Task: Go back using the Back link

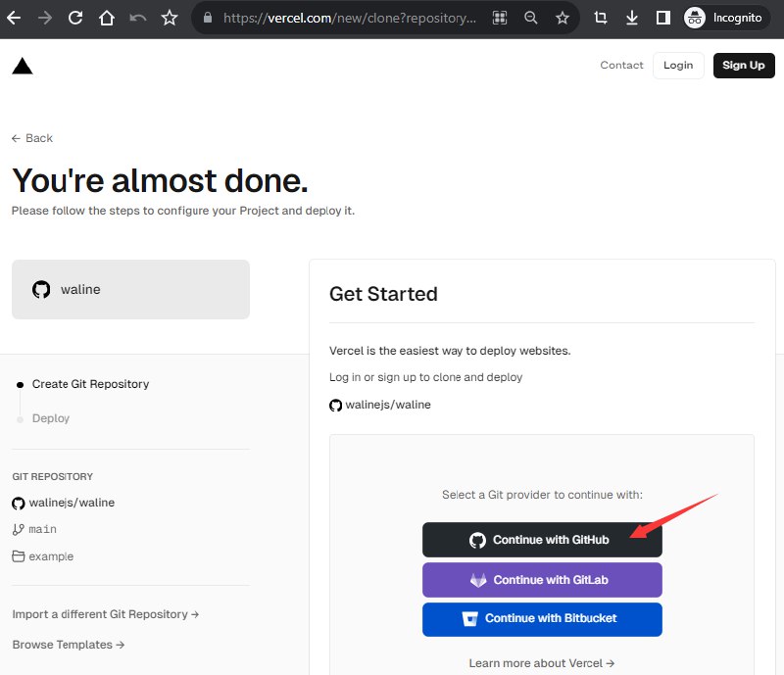Action: coord(32,138)
